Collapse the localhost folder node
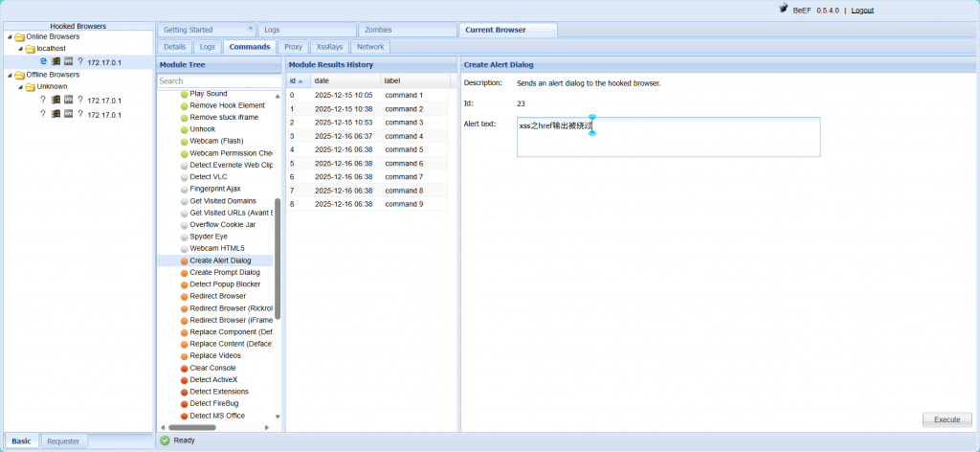Image resolution: width=980 pixels, height=452 pixels. pos(19,49)
